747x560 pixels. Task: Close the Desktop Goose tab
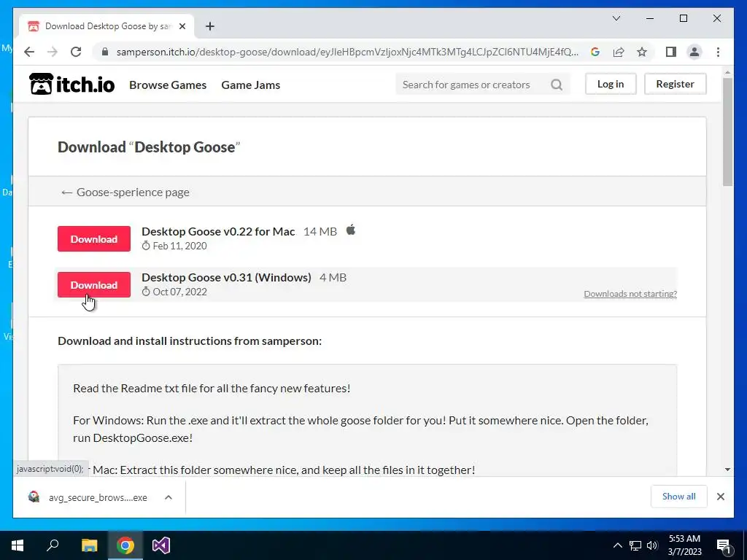tap(182, 26)
